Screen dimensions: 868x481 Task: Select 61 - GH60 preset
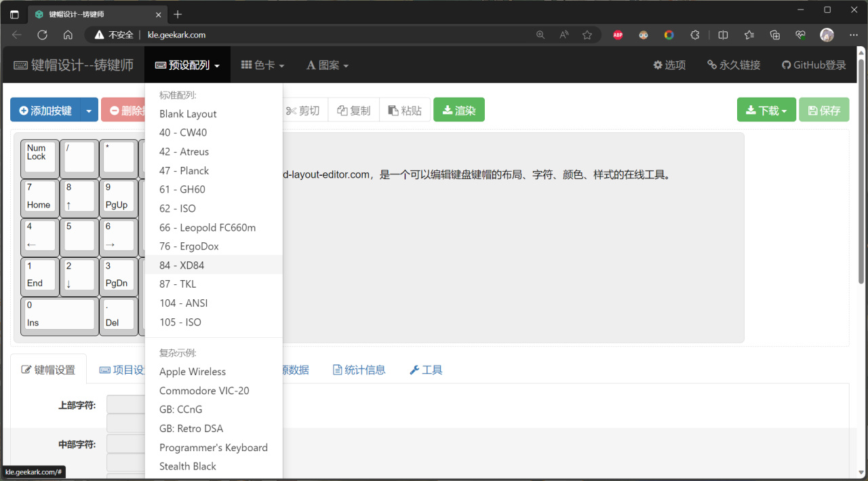point(214,189)
